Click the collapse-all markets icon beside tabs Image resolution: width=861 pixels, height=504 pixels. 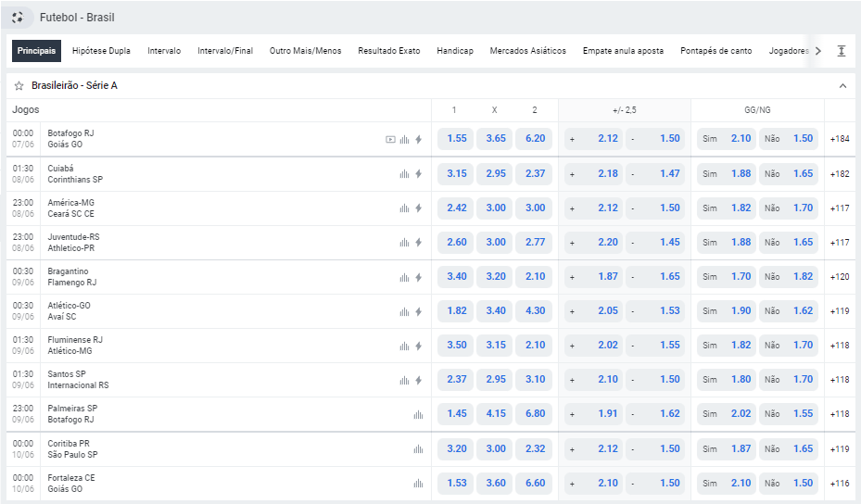(841, 51)
